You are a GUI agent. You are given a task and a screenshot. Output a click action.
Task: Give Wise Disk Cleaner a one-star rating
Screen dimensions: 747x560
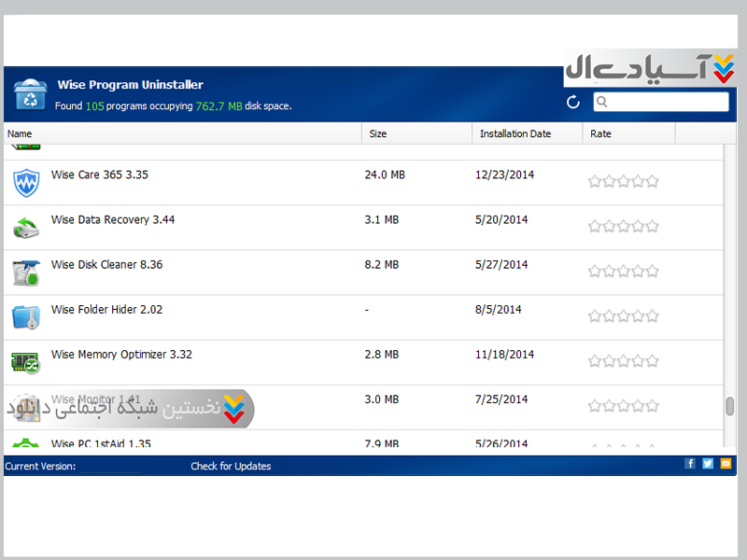(x=595, y=271)
